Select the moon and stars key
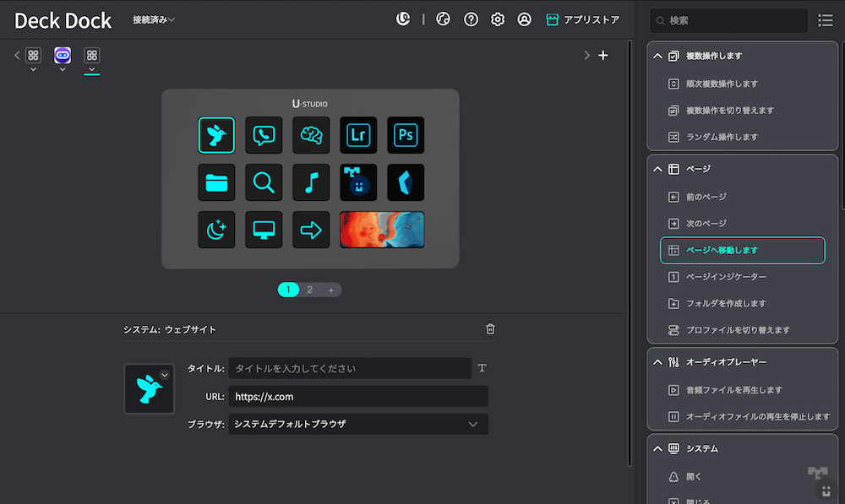This screenshot has height=504, width=845. pyautogui.click(x=216, y=230)
